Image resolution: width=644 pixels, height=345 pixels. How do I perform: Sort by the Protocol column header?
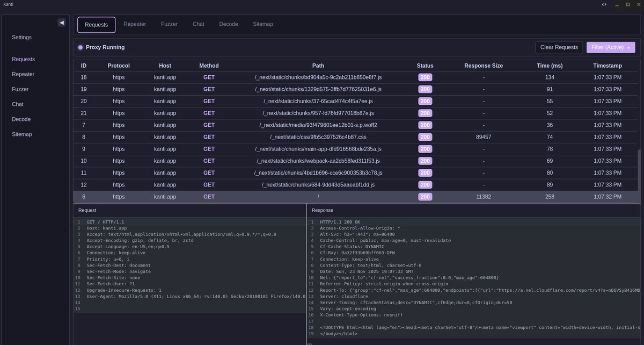tap(119, 66)
